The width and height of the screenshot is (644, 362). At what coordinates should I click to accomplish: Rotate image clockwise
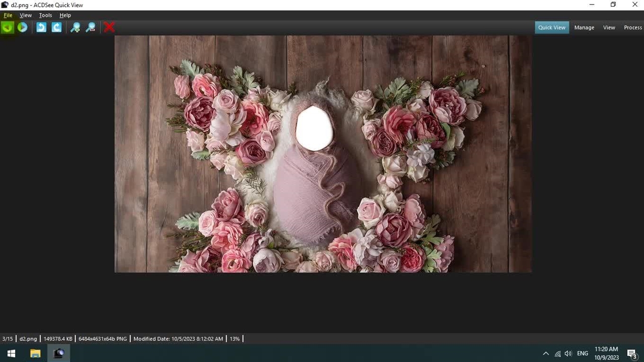pos(56,28)
